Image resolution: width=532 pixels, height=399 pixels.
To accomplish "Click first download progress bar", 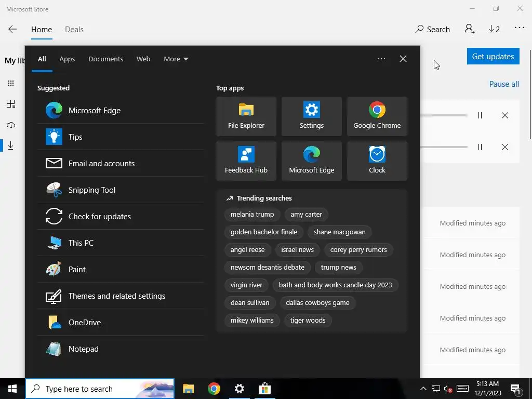I will point(444,115).
